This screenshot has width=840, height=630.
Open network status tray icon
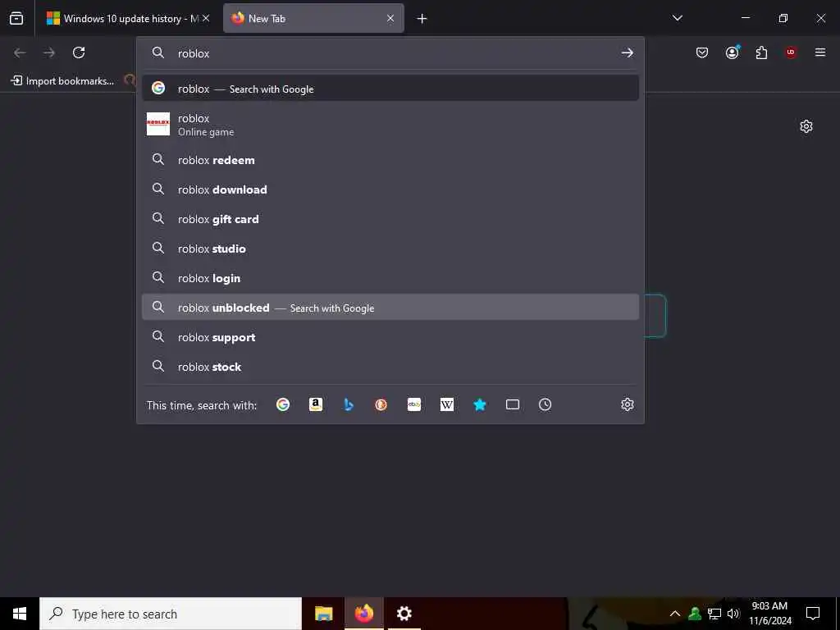point(714,614)
